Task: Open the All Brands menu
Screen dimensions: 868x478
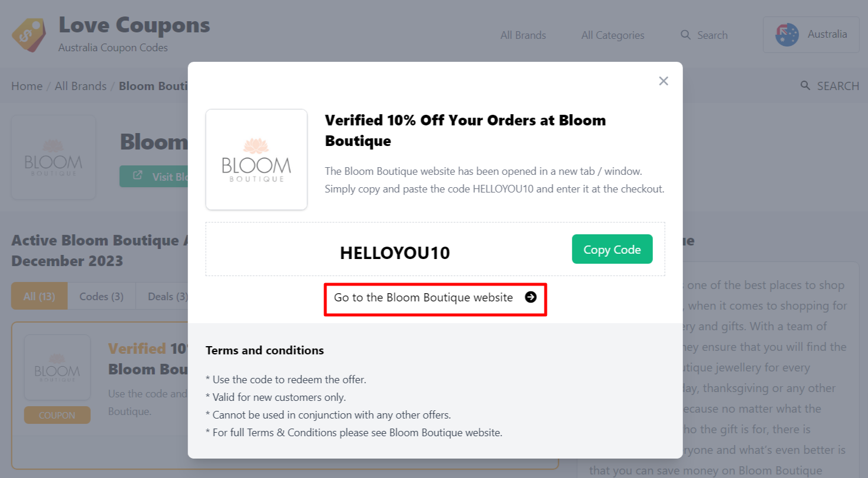Action: pos(523,35)
